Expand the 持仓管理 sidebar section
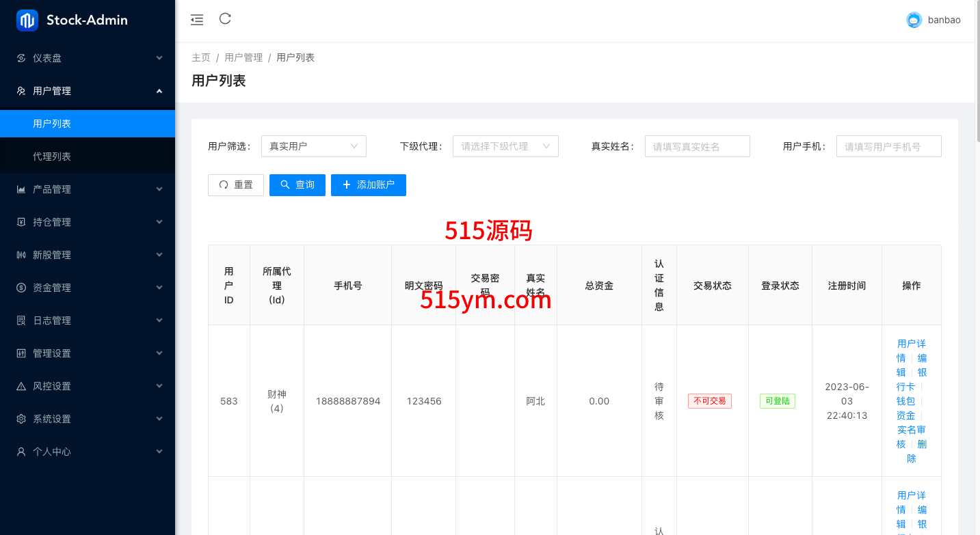The image size is (980, 535). coord(88,222)
